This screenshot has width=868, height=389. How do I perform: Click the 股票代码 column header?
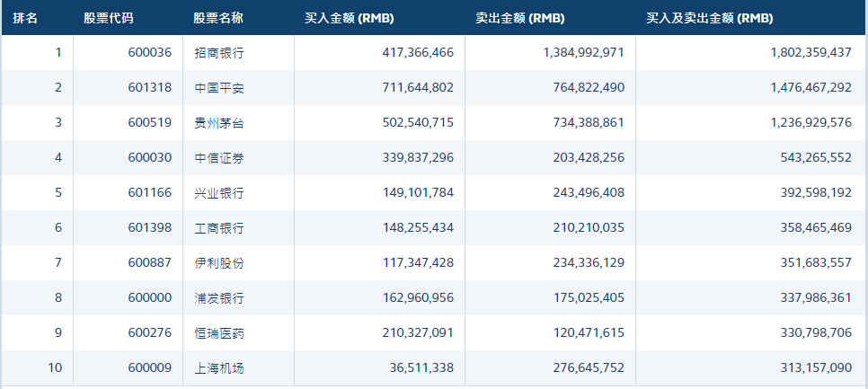(x=109, y=18)
